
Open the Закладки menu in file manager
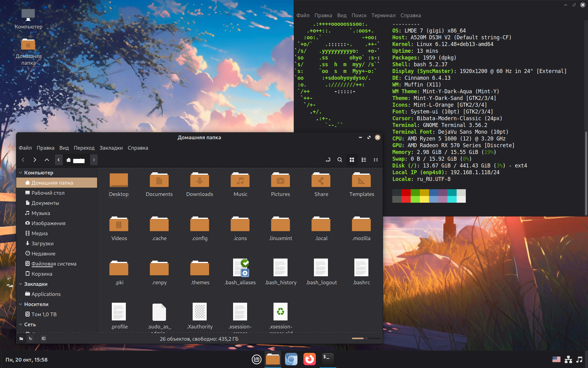(x=111, y=148)
